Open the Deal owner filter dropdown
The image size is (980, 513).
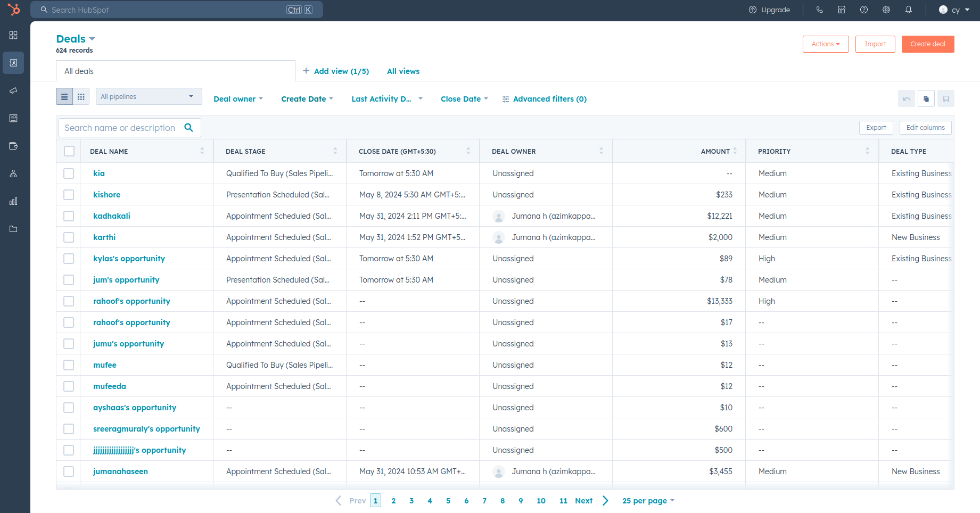(238, 99)
